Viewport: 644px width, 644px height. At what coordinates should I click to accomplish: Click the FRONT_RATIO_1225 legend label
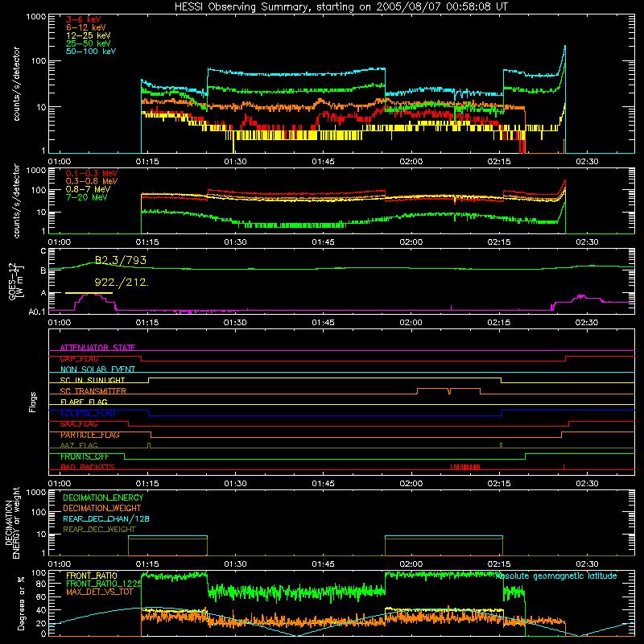104,584
